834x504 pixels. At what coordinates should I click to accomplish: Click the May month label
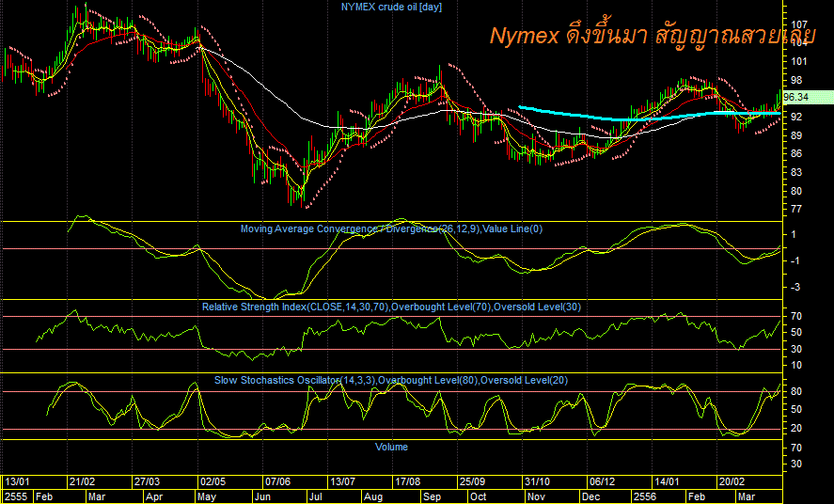pyautogui.click(x=206, y=496)
